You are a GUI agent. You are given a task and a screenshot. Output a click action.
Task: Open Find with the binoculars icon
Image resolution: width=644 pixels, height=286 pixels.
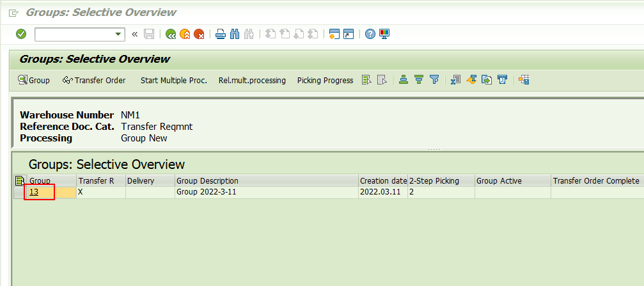click(235, 34)
